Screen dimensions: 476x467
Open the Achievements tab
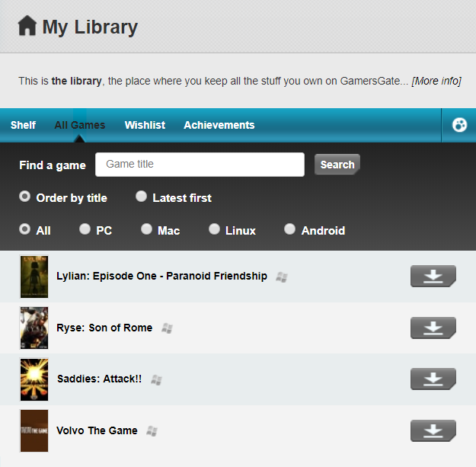coord(219,125)
